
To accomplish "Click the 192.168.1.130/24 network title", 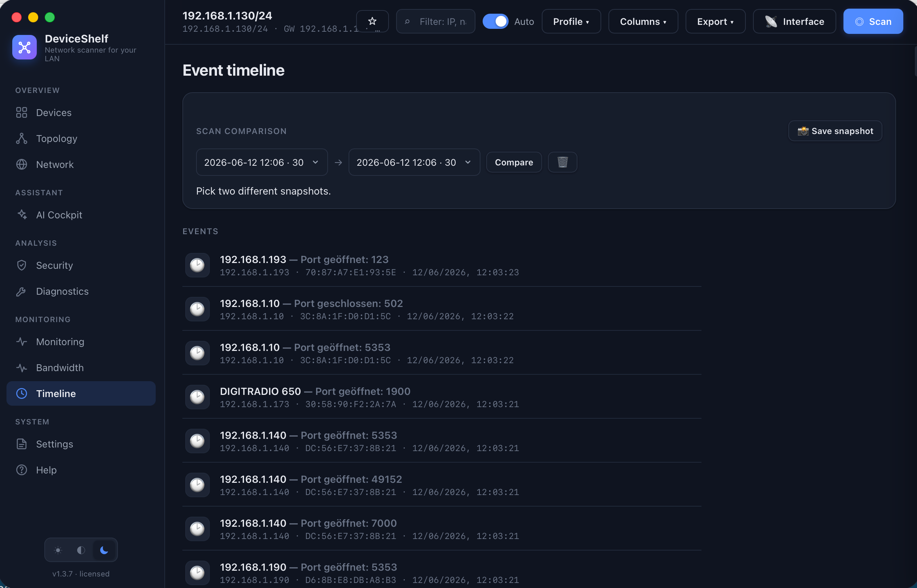I will pos(227,15).
